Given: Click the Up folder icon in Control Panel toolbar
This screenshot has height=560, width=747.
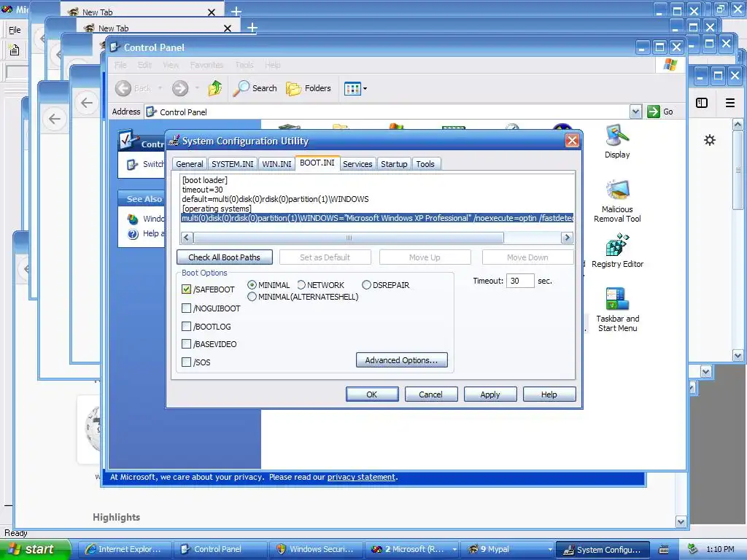Looking at the screenshot, I should click(215, 88).
